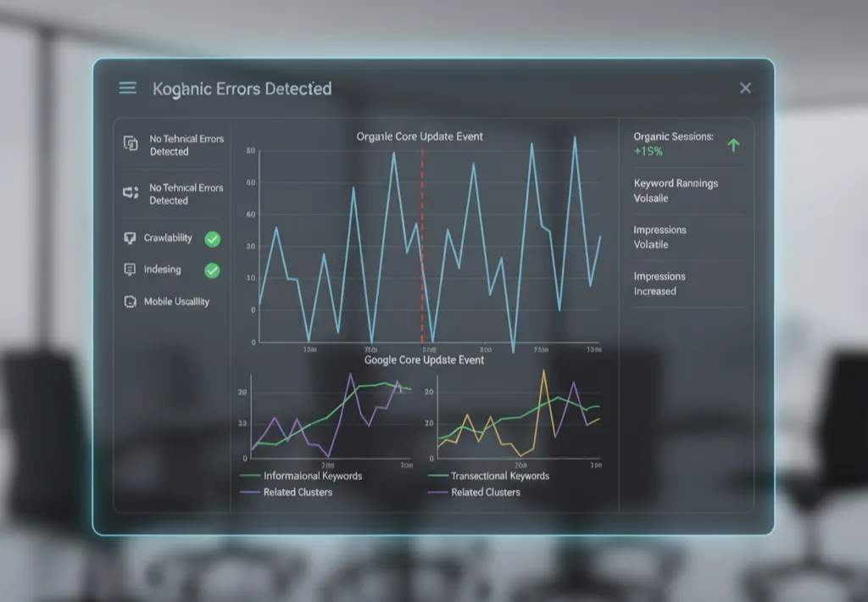
Task: Click the Crawlability icon
Action: click(x=130, y=238)
